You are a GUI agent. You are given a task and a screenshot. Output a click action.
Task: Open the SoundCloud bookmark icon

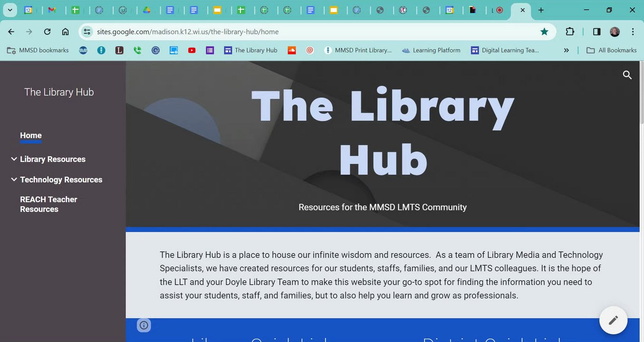[292, 50]
